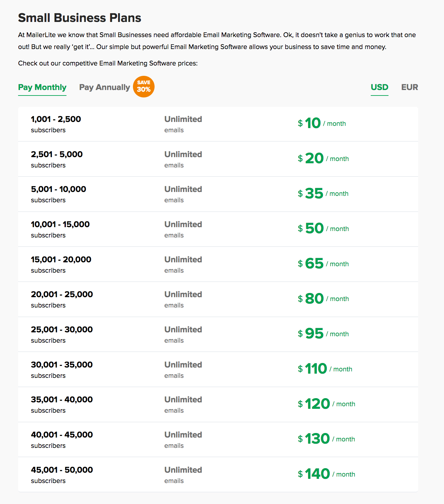Click the $110 / month price
Viewport: 444px width, 504px height.
point(325,369)
